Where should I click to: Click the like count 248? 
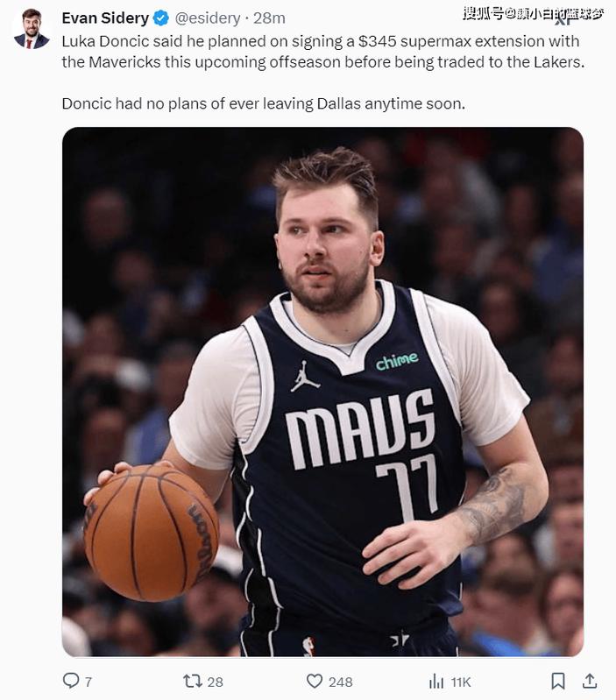[x=341, y=682]
